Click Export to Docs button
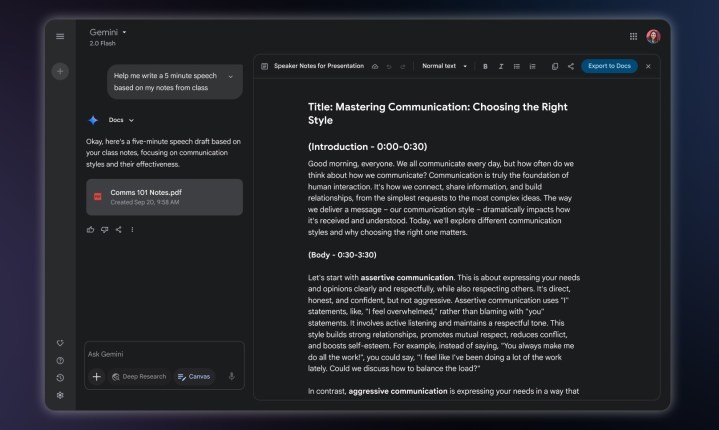719x430 pixels. coord(609,66)
